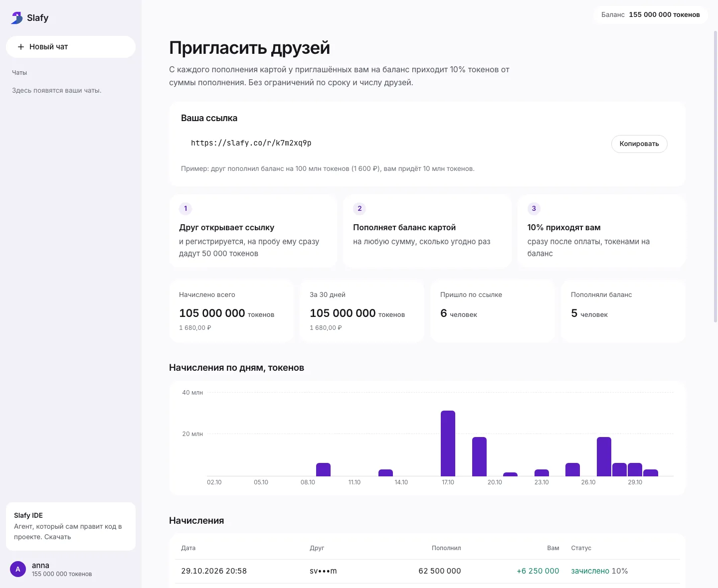Click the step 2 number badge
This screenshot has width=718, height=588.
click(359, 208)
